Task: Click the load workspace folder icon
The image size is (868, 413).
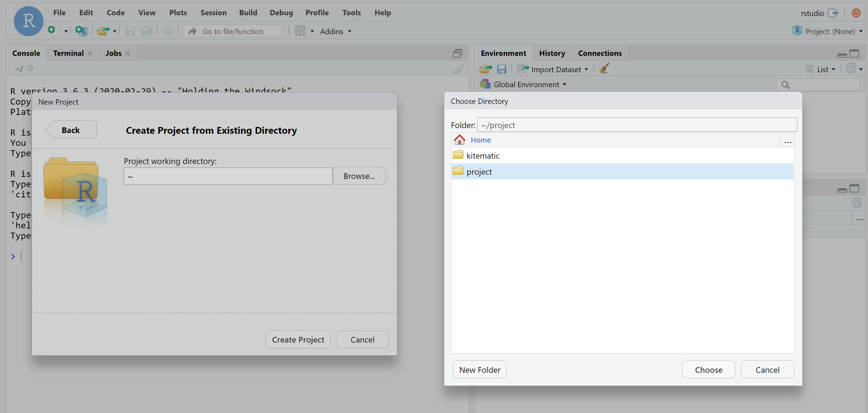Action: point(485,69)
